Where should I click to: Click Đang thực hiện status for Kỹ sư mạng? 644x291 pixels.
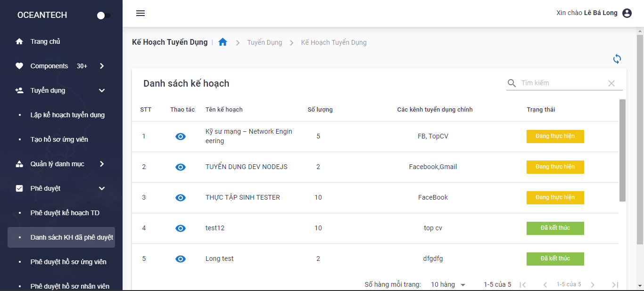[555, 137]
